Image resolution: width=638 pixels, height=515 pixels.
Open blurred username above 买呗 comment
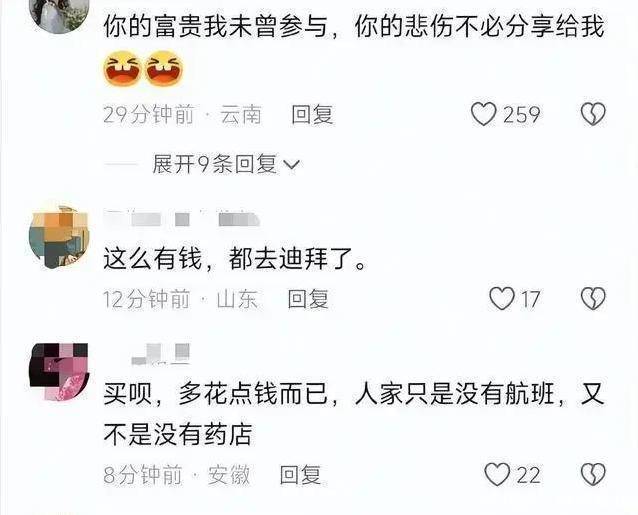point(161,353)
